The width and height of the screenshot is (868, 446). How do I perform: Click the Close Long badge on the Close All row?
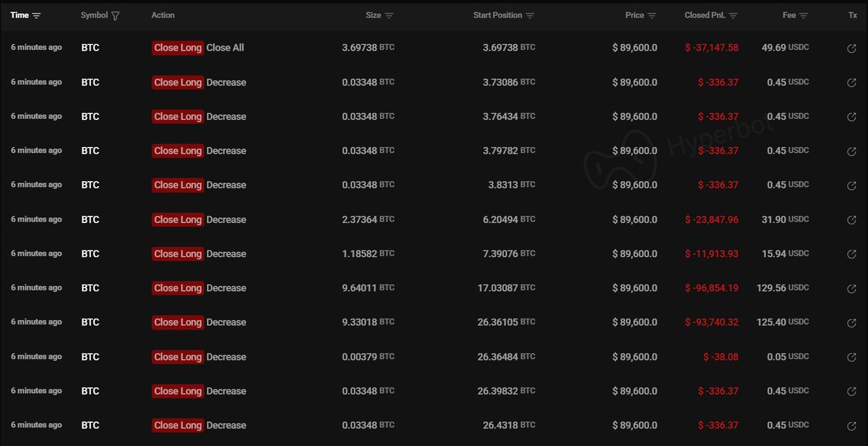(x=177, y=48)
